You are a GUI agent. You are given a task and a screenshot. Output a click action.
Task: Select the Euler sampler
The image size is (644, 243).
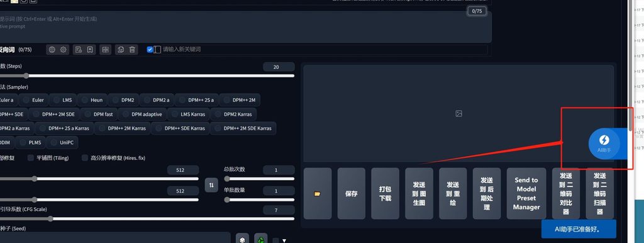point(33,100)
